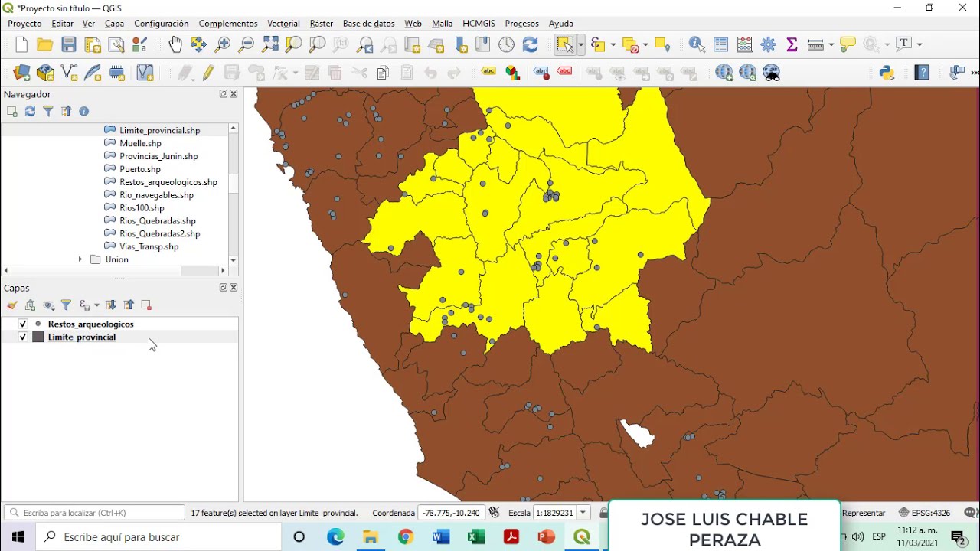Click the Coordenada coordinate field

coord(450,513)
